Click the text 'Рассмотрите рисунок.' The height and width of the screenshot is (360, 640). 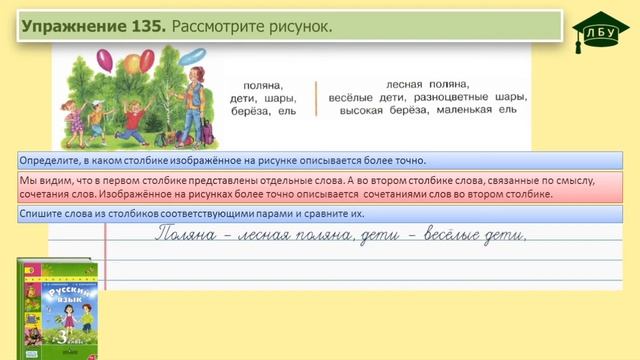pos(252,27)
